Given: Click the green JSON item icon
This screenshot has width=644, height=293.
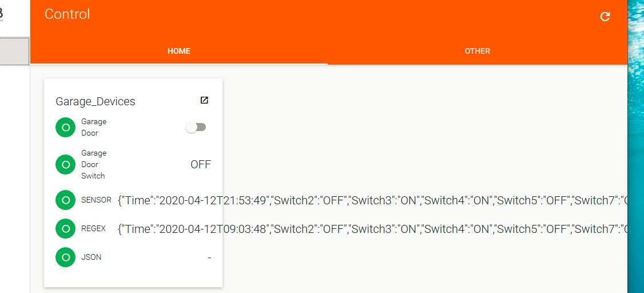Looking at the screenshot, I should (66, 258).
